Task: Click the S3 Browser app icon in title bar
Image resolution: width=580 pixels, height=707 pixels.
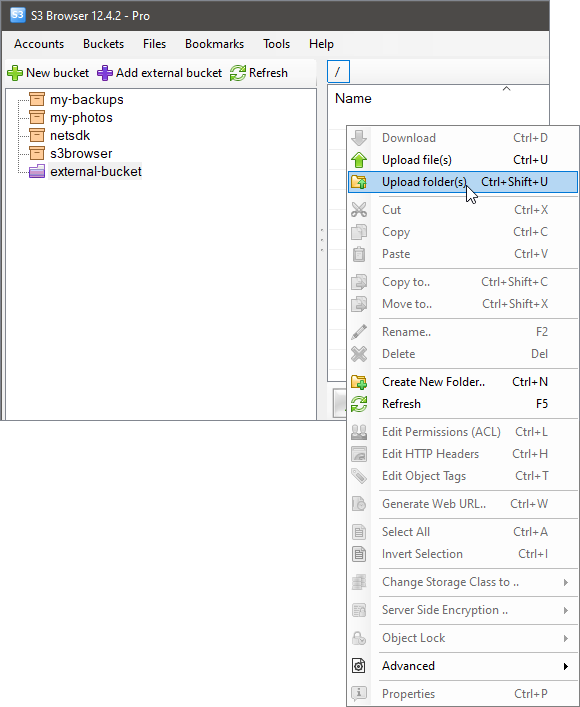Action: (18, 15)
